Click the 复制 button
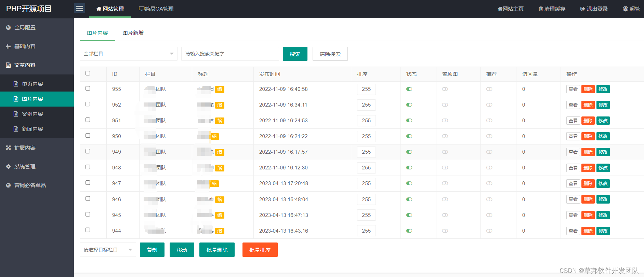 (x=152, y=250)
